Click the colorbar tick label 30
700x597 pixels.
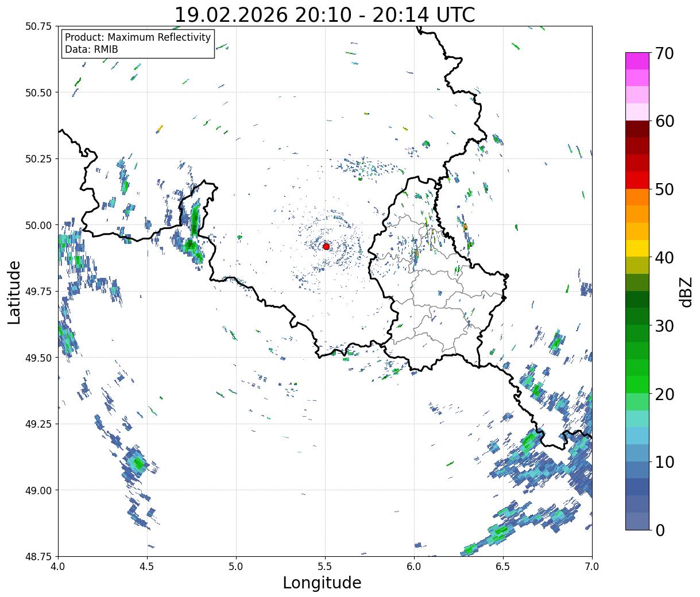tap(665, 325)
